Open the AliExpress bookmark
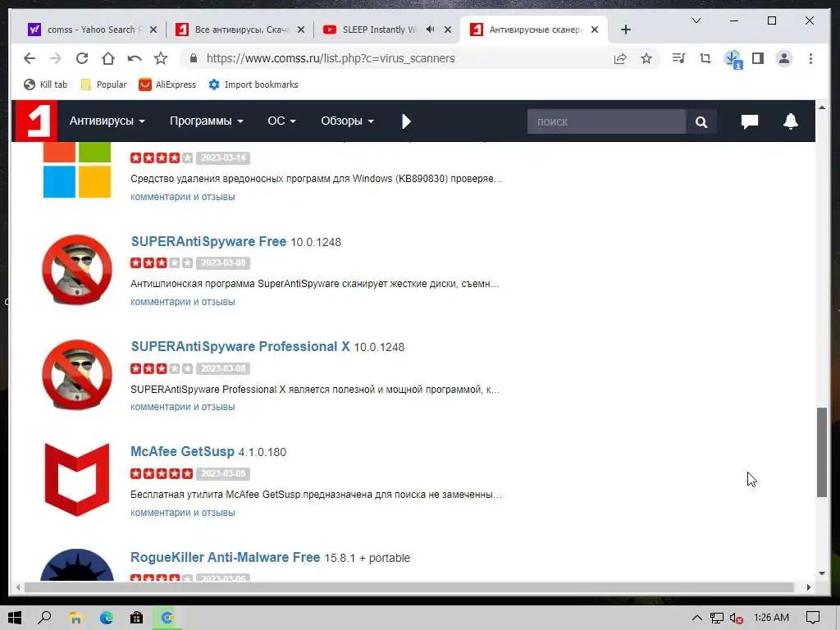The width and height of the screenshot is (840, 630). tap(167, 84)
